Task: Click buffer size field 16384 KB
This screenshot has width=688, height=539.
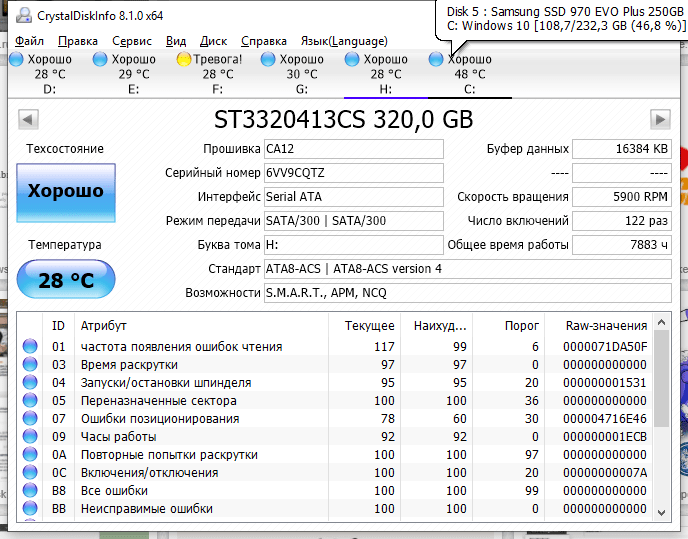Action: click(x=622, y=149)
